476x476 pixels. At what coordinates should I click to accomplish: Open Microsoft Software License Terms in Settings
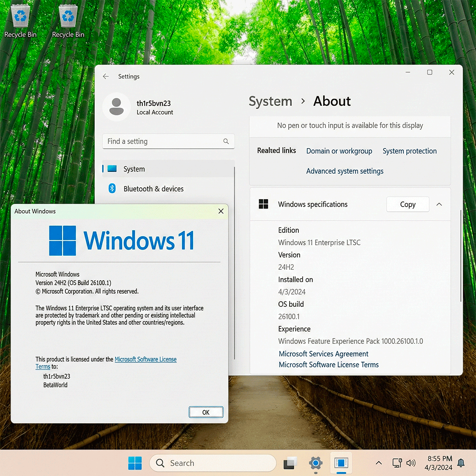[328, 364]
